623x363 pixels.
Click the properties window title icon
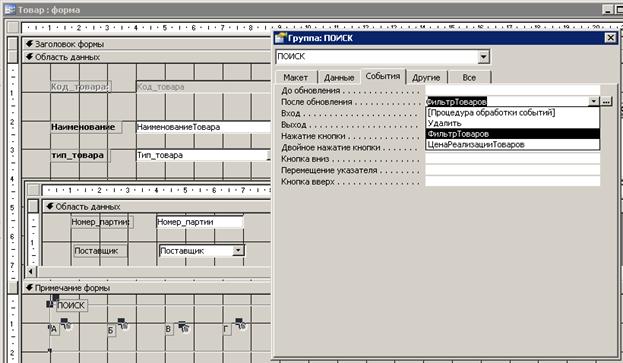pyautogui.click(x=280, y=38)
